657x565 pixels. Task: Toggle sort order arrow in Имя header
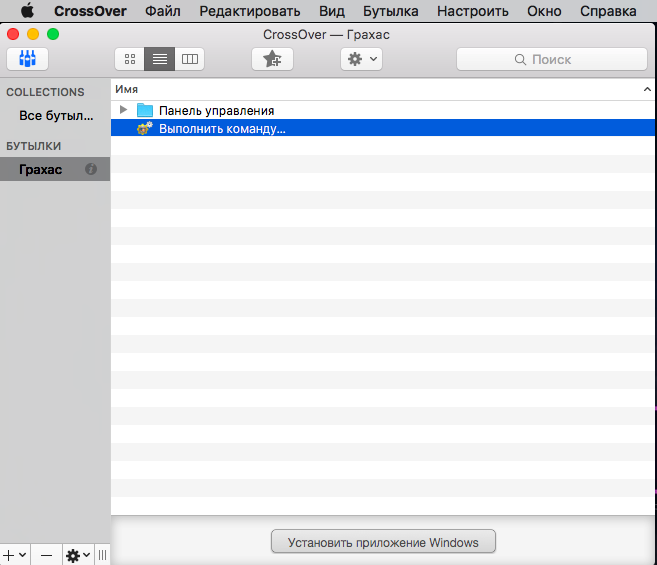click(647, 89)
